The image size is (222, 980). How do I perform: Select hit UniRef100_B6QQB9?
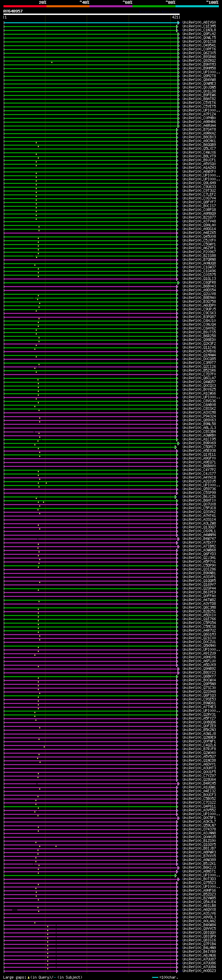(199, 145)
